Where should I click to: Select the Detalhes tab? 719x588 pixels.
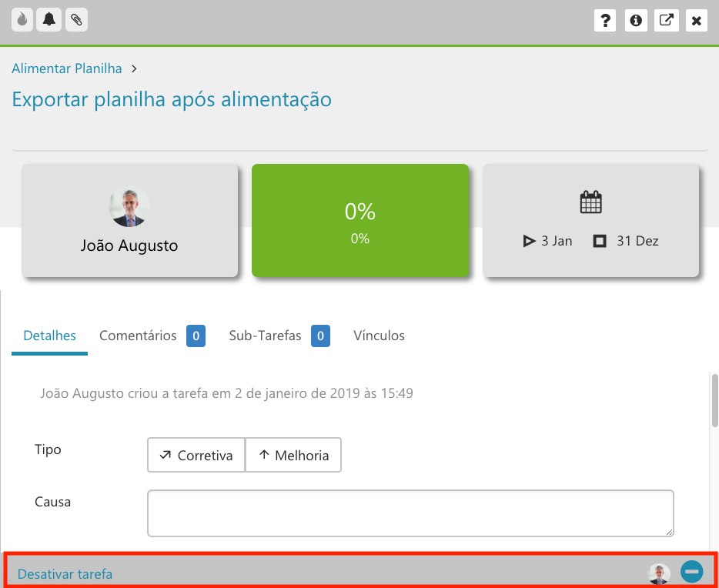tap(49, 336)
